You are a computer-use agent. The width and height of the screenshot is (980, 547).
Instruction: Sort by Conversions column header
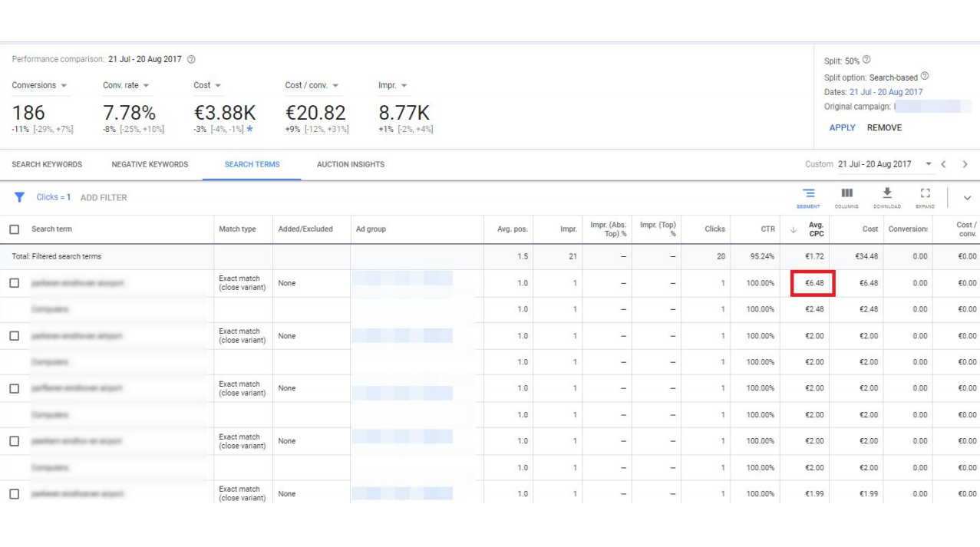click(x=908, y=229)
